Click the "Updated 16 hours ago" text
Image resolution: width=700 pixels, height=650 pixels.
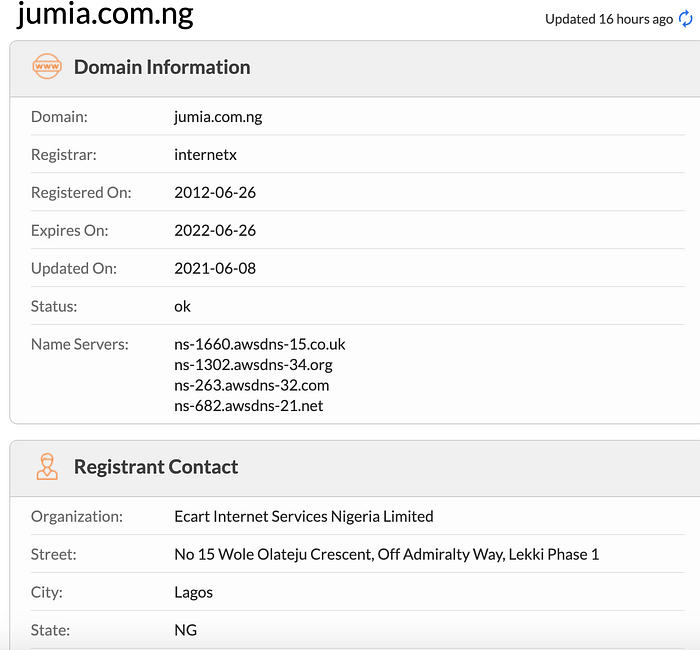(x=609, y=19)
